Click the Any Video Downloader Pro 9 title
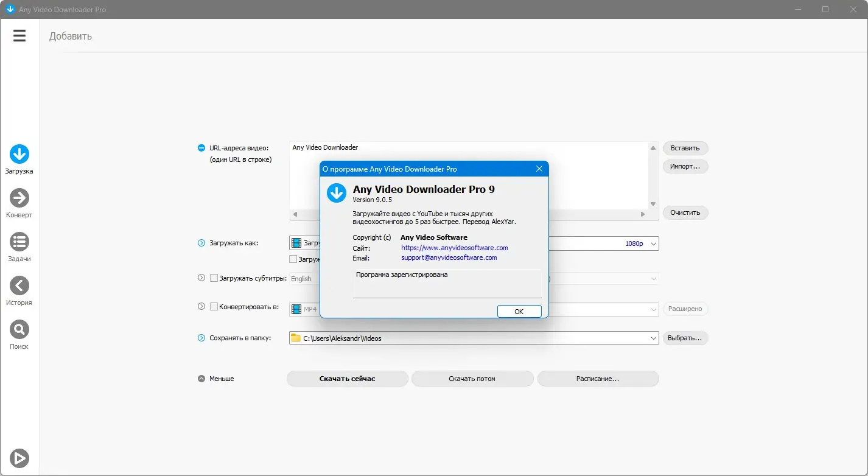The height and width of the screenshot is (476, 868). (424, 189)
